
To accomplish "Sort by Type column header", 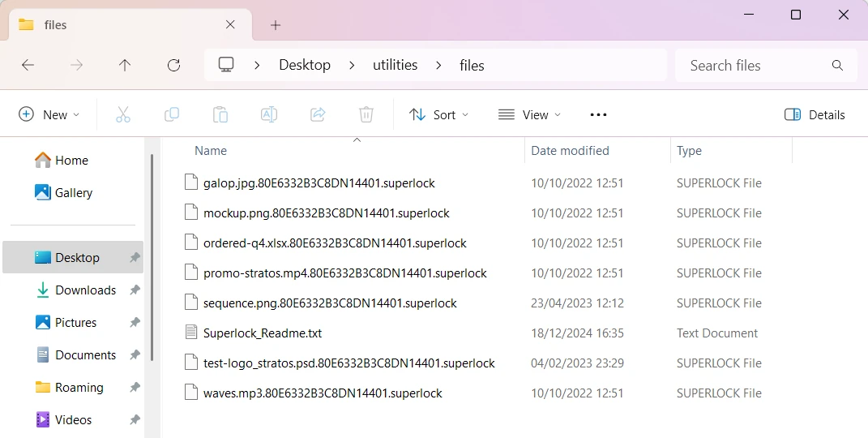I will point(689,151).
